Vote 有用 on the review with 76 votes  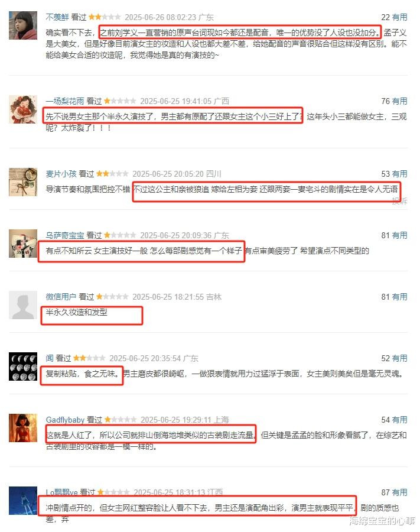400,100
